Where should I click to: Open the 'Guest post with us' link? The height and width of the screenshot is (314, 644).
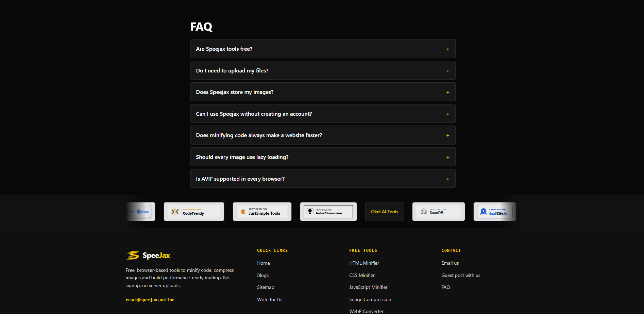[x=461, y=275]
